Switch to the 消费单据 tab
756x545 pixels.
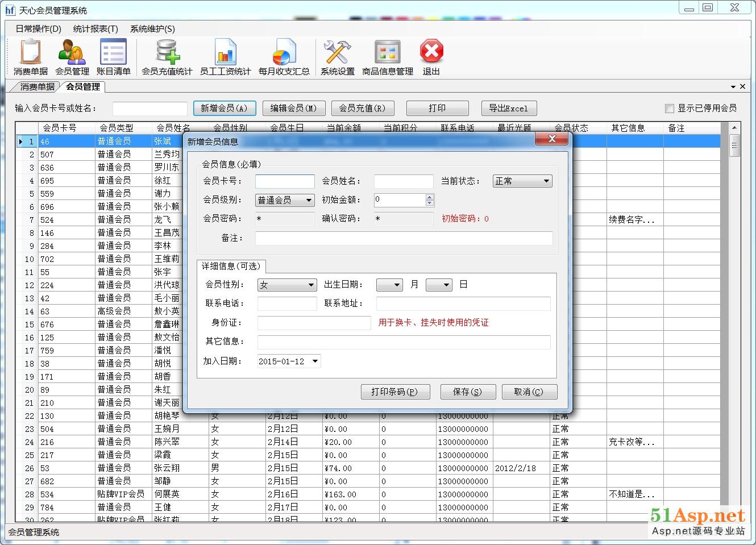37,86
